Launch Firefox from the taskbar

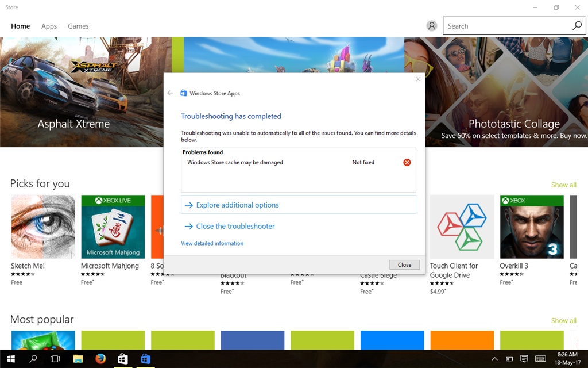100,359
